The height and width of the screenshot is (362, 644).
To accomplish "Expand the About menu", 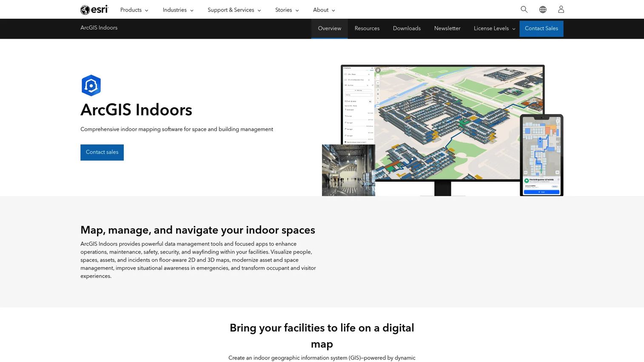I will (324, 10).
